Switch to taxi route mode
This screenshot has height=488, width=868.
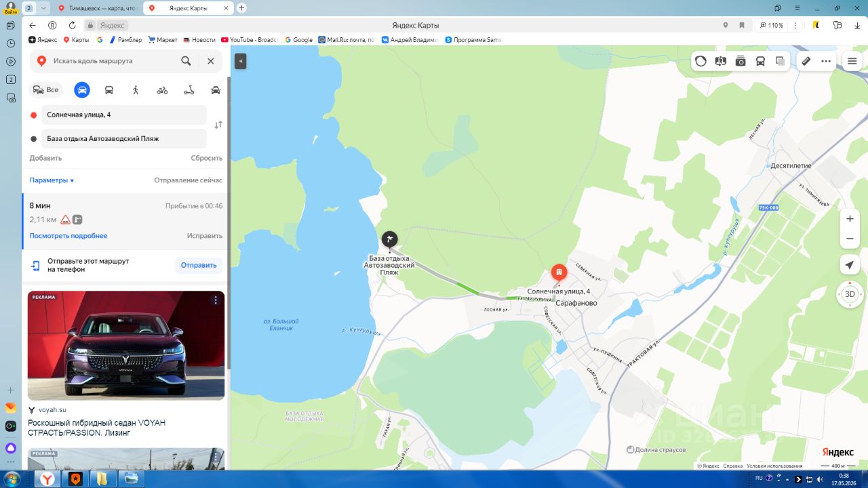(216, 89)
